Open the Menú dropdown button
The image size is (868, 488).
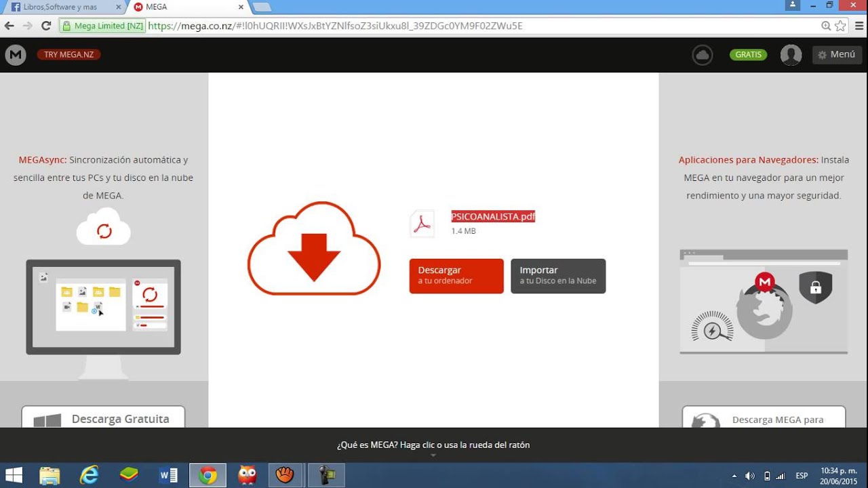coord(837,55)
